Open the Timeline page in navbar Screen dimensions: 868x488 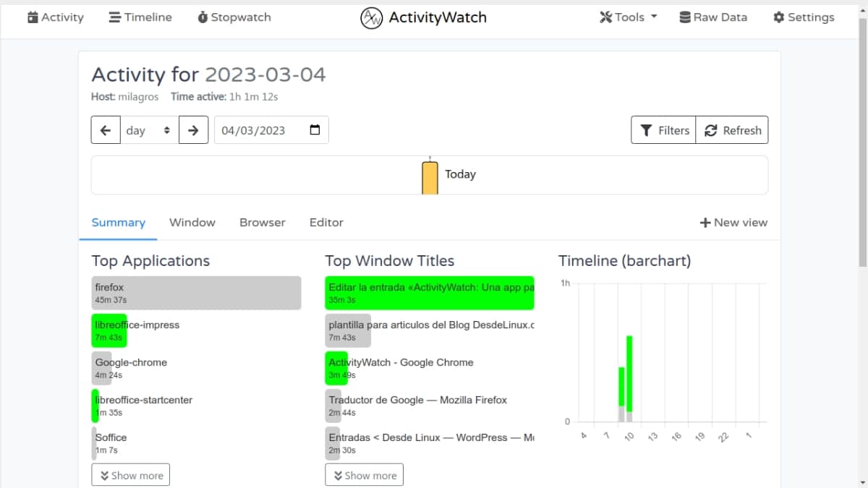click(x=140, y=17)
